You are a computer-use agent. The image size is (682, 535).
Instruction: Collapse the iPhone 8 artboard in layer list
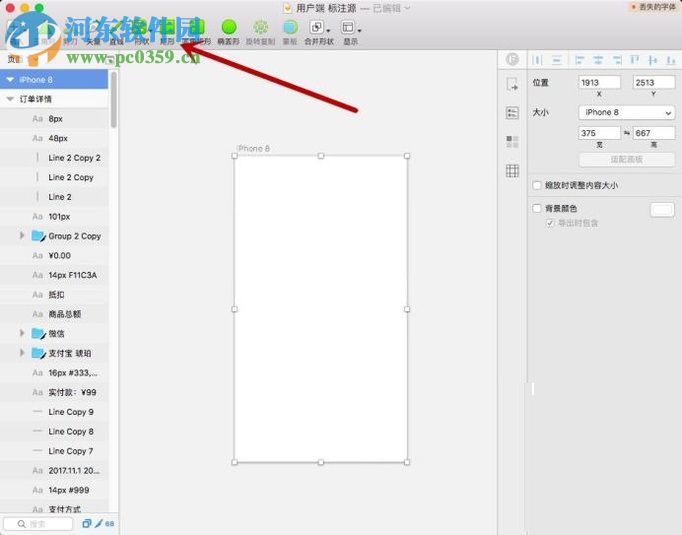(x=10, y=80)
